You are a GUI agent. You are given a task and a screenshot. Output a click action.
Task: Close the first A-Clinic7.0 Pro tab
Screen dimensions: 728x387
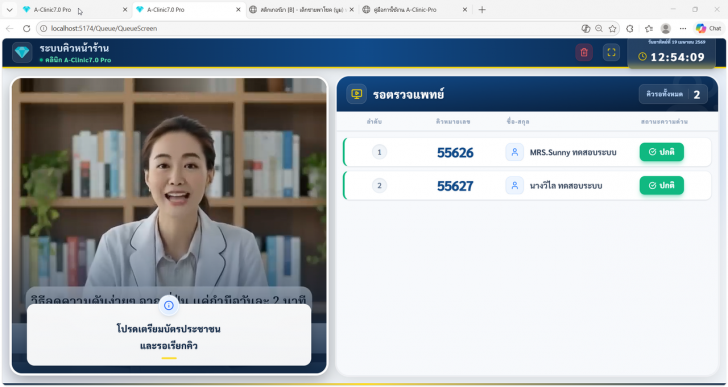point(125,10)
